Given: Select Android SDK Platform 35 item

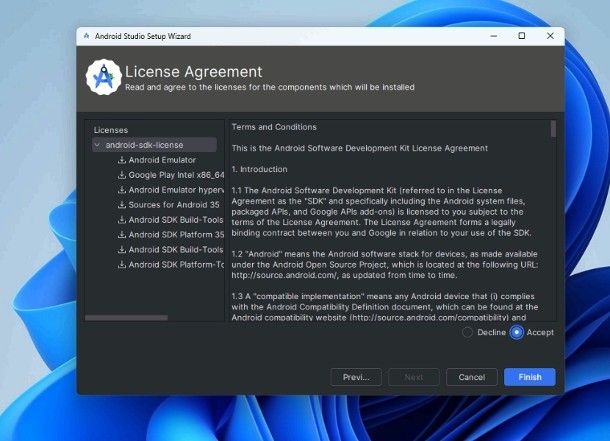Looking at the screenshot, I should click(x=176, y=234).
